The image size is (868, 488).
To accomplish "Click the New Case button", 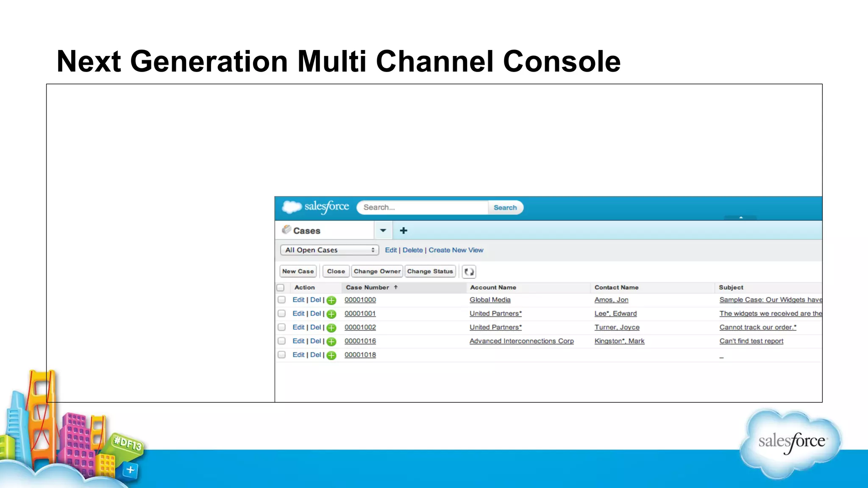I will click(x=298, y=271).
